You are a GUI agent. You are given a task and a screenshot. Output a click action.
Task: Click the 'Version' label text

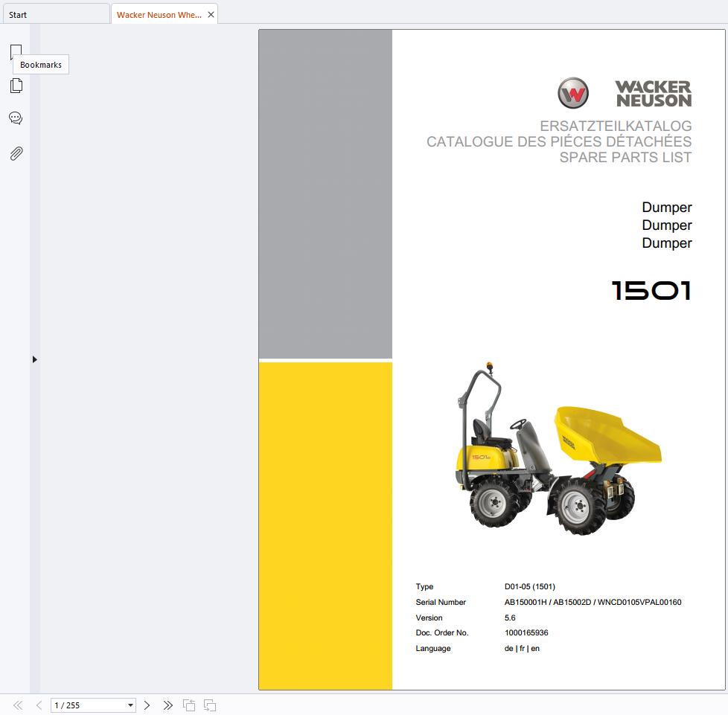click(x=429, y=618)
